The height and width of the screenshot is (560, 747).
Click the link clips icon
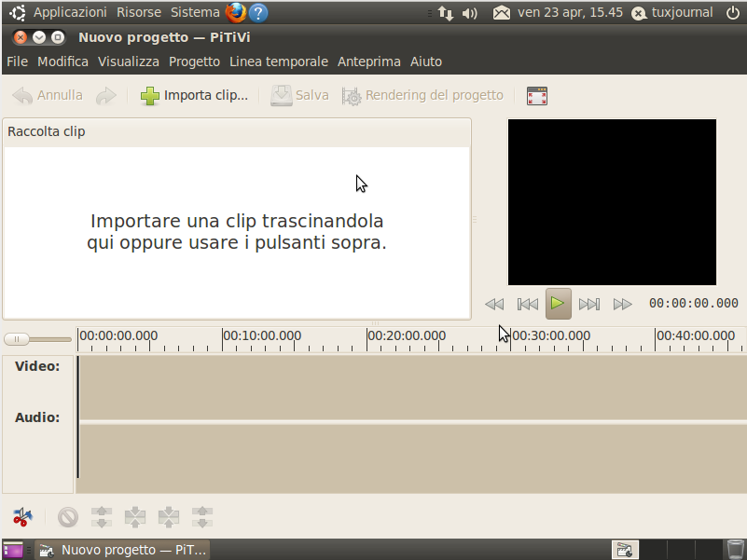click(x=135, y=517)
